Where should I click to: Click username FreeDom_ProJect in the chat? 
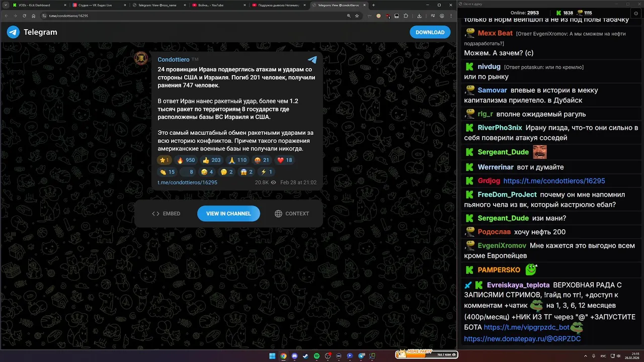point(507,194)
